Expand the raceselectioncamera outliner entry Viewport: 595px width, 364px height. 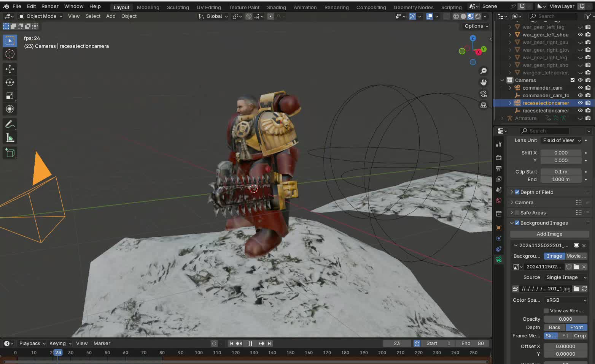[510, 103]
